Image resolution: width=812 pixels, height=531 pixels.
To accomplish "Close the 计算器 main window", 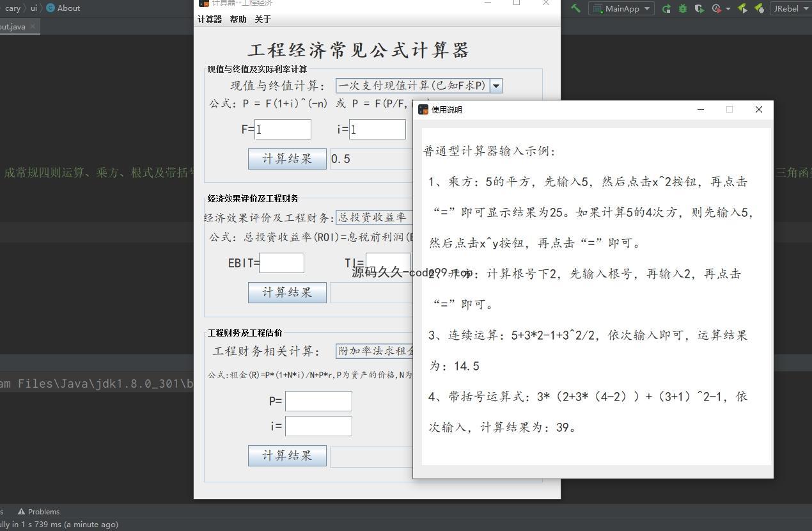I will 545,3.
